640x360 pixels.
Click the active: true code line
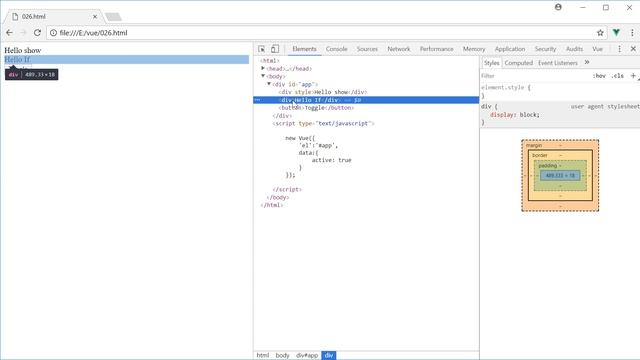331,160
